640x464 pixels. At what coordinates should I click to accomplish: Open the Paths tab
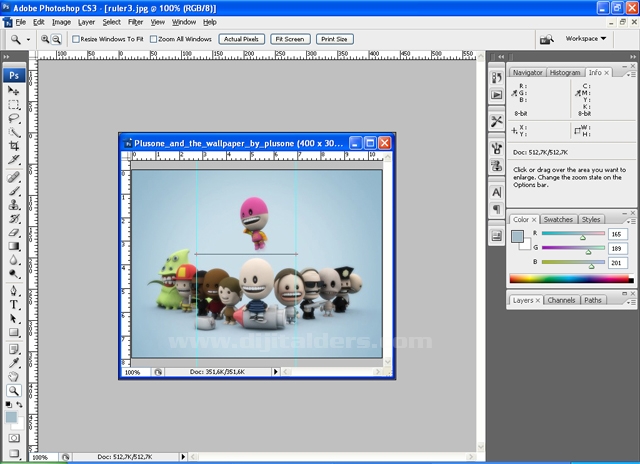point(593,300)
